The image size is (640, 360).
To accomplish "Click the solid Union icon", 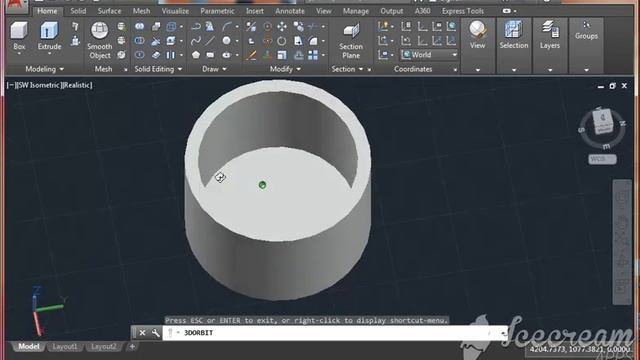I will point(140,27).
